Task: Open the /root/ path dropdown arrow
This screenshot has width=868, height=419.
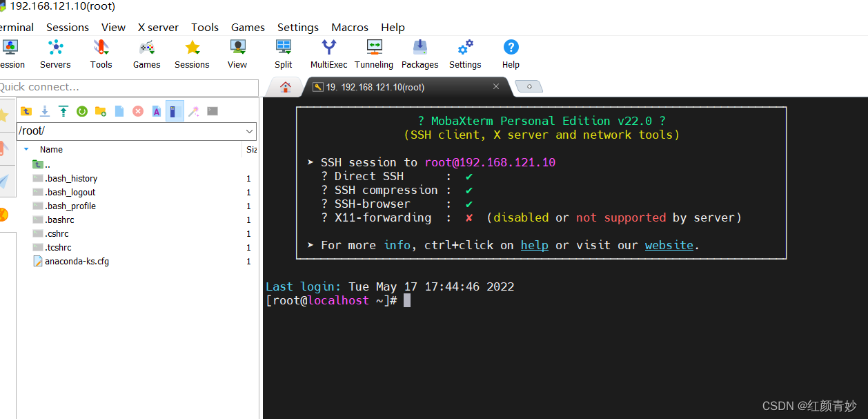Action: coord(250,131)
